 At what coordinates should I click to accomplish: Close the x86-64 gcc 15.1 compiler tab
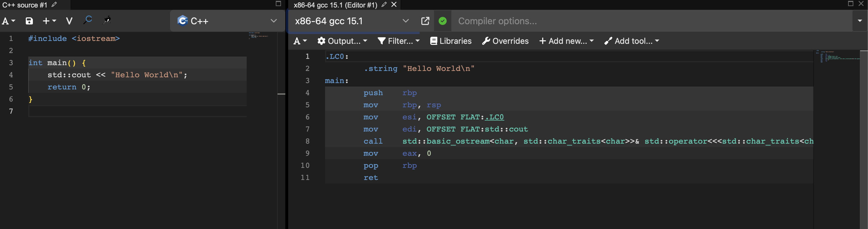394,4
